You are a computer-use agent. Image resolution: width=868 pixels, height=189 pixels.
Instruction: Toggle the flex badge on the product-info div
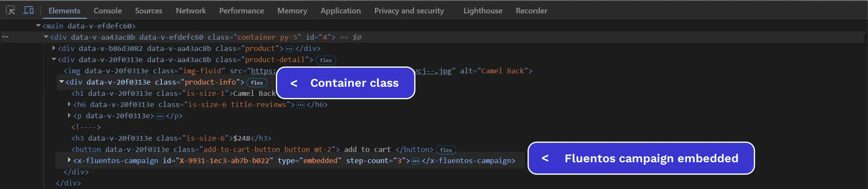click(257, 83)
